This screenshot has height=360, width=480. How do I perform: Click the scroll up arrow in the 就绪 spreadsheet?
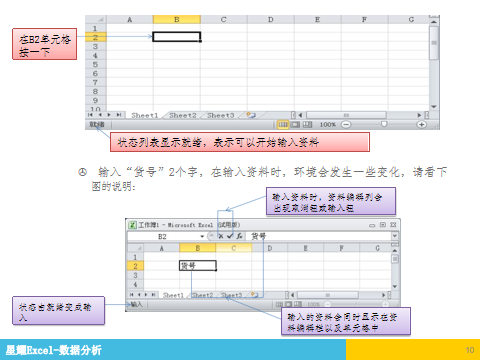tap(434, 22)
